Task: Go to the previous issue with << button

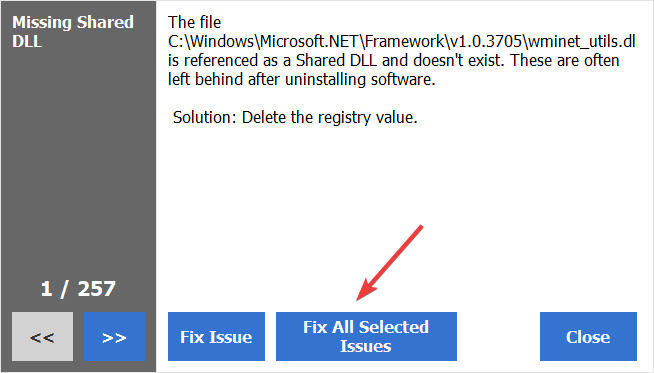Action: [42, 336]
